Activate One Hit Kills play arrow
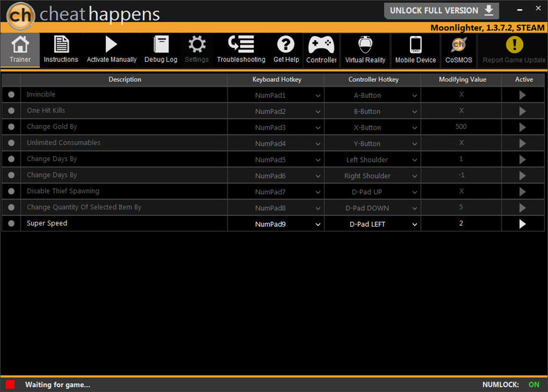548x392 pixels. click(x=522, y=111)
